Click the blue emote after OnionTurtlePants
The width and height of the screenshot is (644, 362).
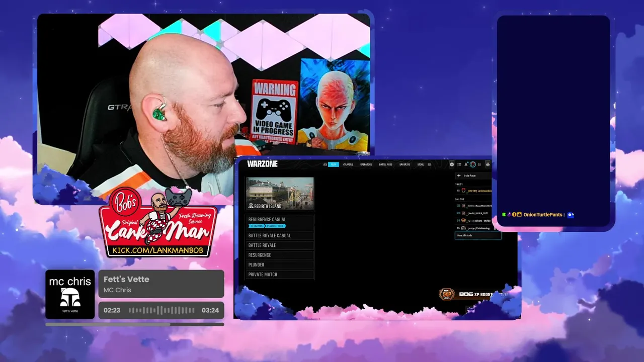(570, 215)
